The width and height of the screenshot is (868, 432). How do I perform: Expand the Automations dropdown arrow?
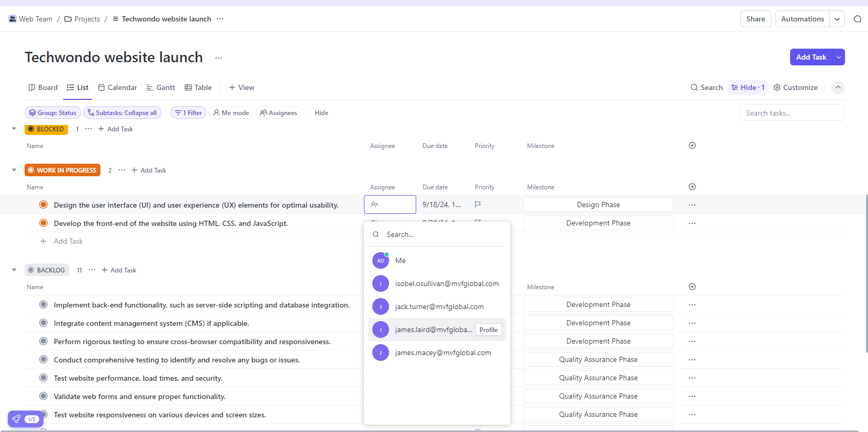837,19
